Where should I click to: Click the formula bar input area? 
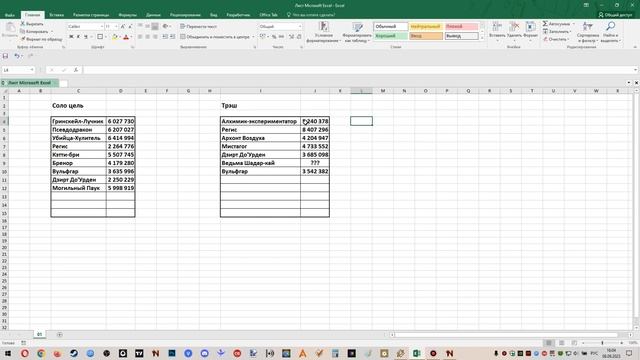point(358,70)
